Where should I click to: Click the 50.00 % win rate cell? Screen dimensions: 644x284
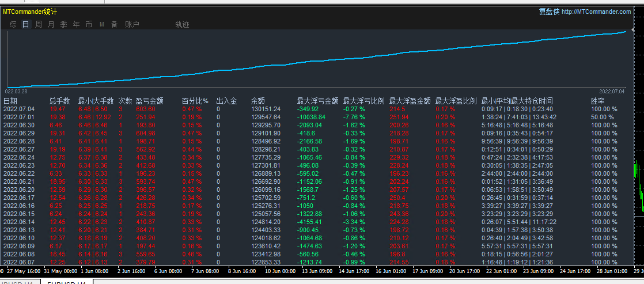[603, 117]
